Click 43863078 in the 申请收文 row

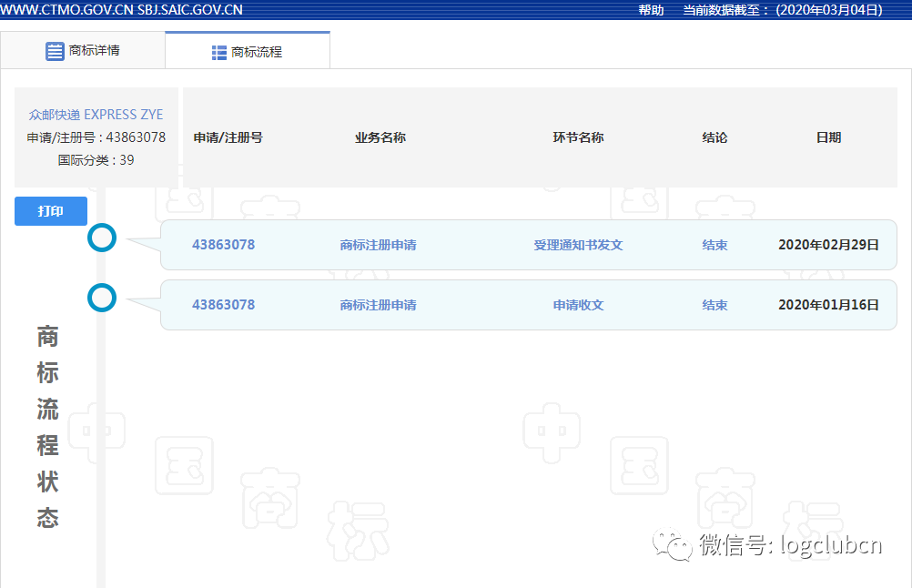coord(223,304)
